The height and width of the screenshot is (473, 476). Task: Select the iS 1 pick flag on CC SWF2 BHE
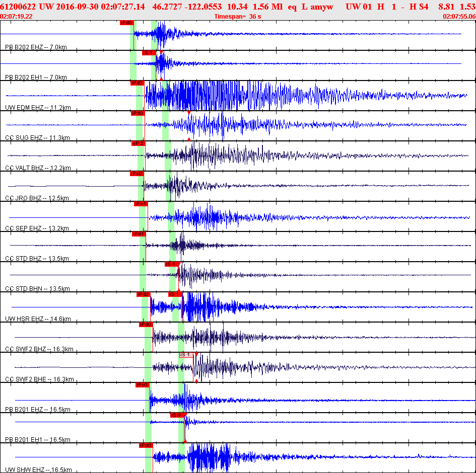point(186,355)
